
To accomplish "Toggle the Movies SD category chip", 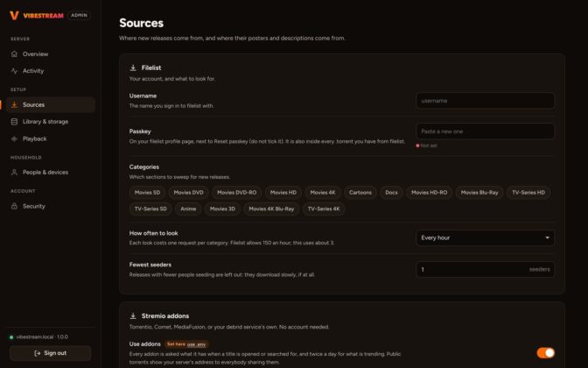I will (147, 193).
